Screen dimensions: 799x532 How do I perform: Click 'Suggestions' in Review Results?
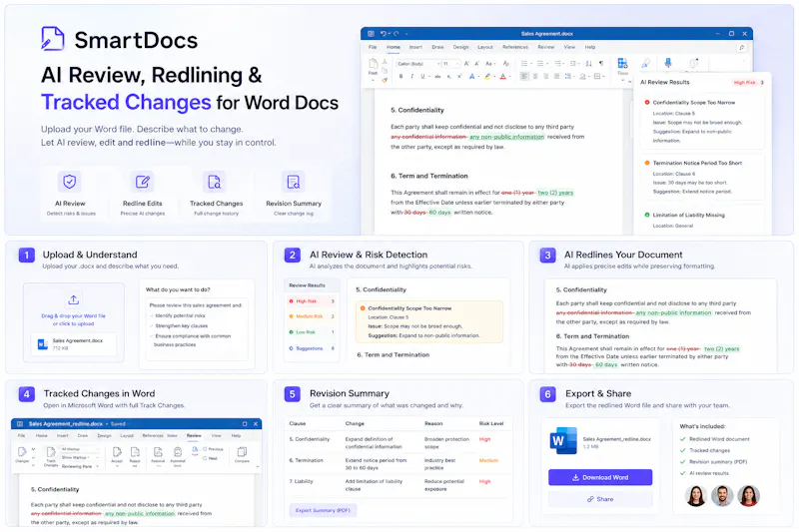312,348
